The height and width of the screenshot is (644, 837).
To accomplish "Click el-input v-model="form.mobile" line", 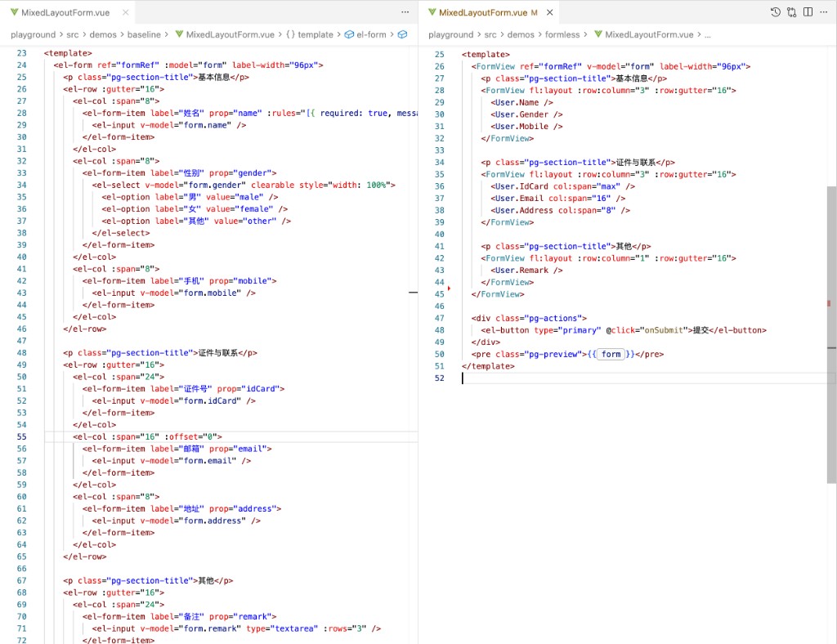I will [173, 293].
